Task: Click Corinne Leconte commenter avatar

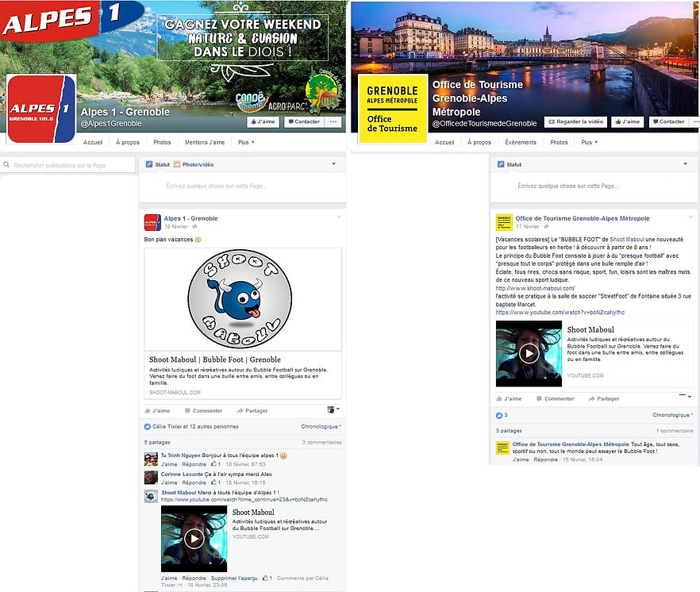Action: 151,478
